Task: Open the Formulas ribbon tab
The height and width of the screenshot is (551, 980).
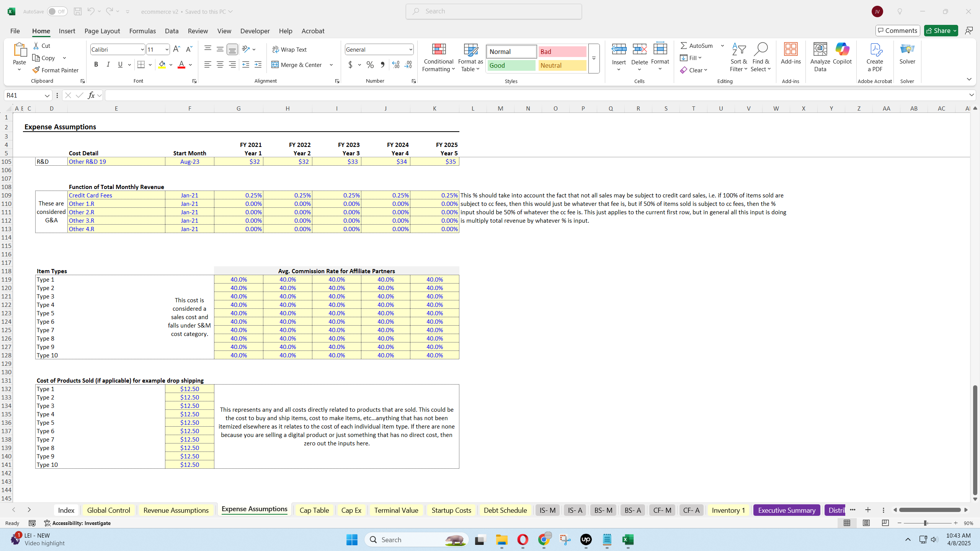Action: click(142, 31)
